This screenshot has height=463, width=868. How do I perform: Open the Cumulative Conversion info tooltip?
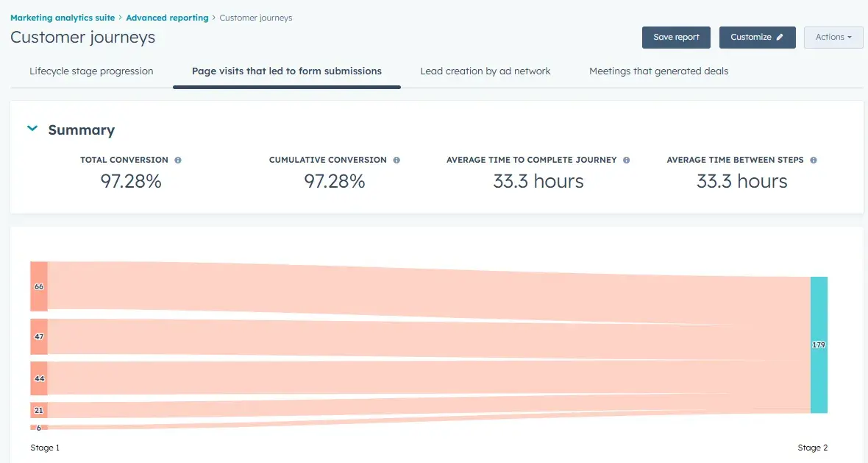tap(396, 160)
